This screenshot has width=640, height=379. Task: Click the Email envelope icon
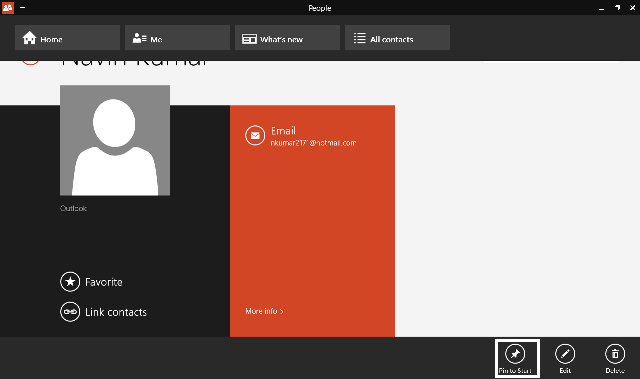pyautogui.click(x=255, y=135)
